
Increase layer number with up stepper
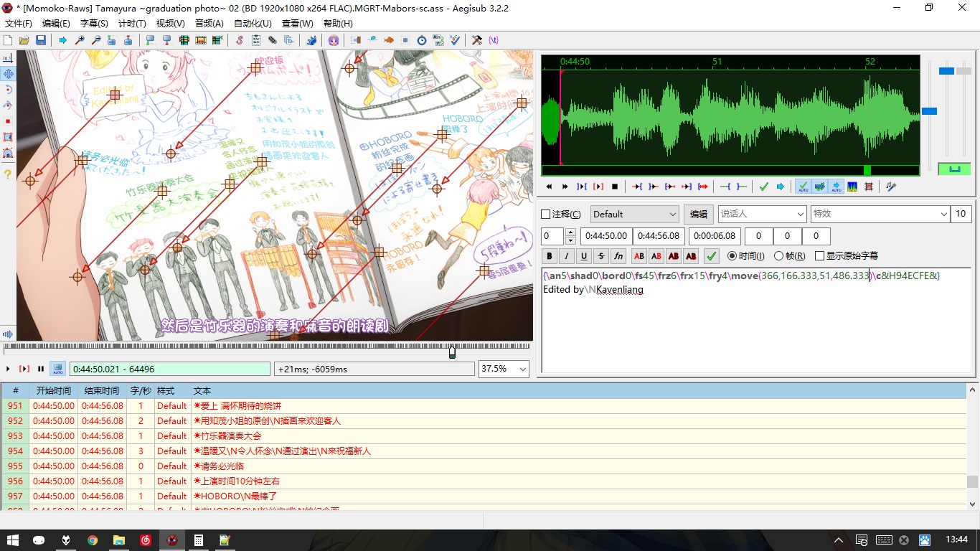[x=570, y=232]
